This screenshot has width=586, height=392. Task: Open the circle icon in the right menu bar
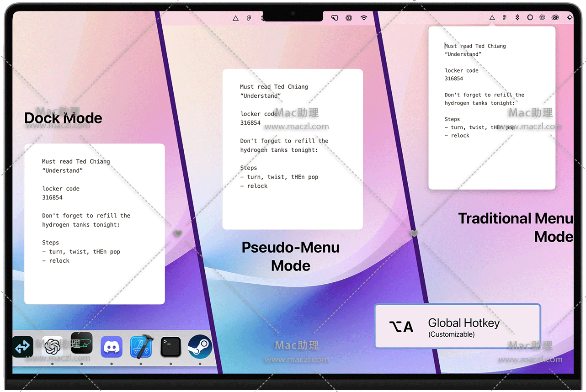(530, 18)
